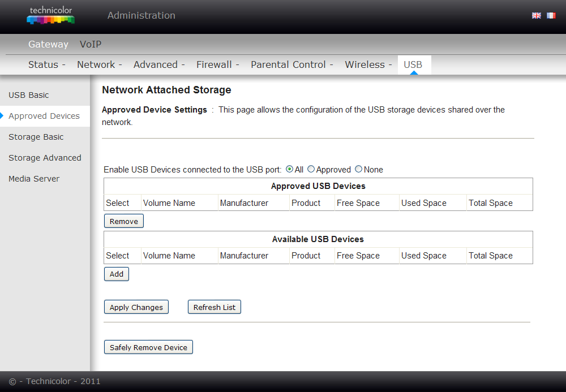Switch to the USB tab
Screen dimensions: 566x392
tap(413, 64)
